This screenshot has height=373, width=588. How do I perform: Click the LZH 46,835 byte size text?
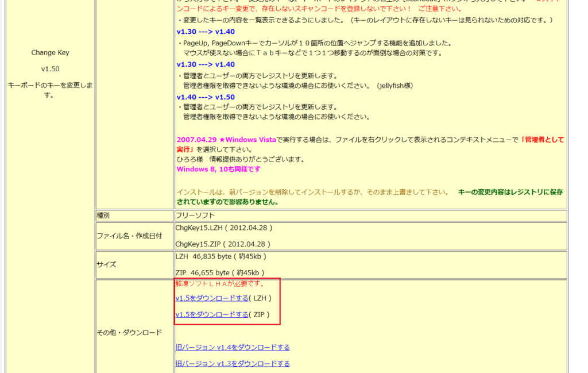click(220, 256)
